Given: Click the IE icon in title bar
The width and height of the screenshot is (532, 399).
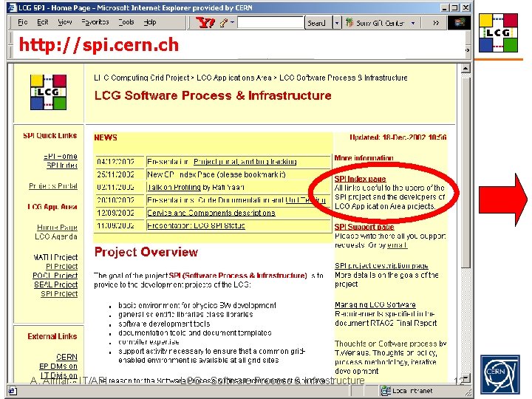Looking at the screenshot, I should tap(13, 7).
